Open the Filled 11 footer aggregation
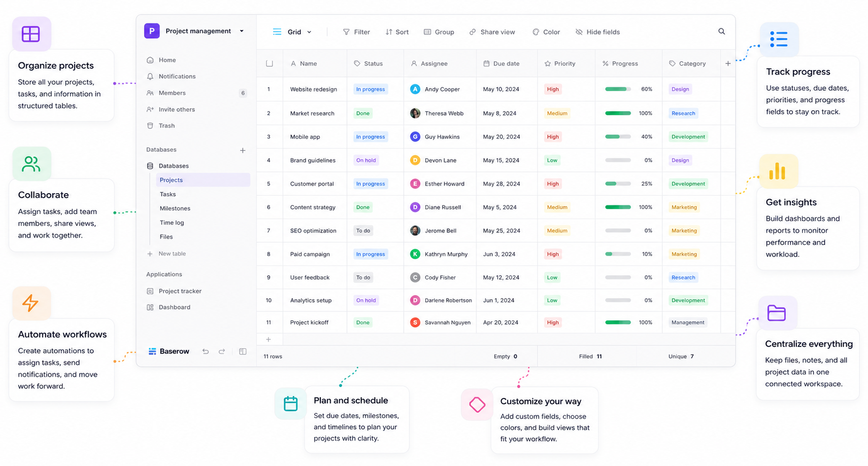The image size is (868, 466). [x=590, y=356]
